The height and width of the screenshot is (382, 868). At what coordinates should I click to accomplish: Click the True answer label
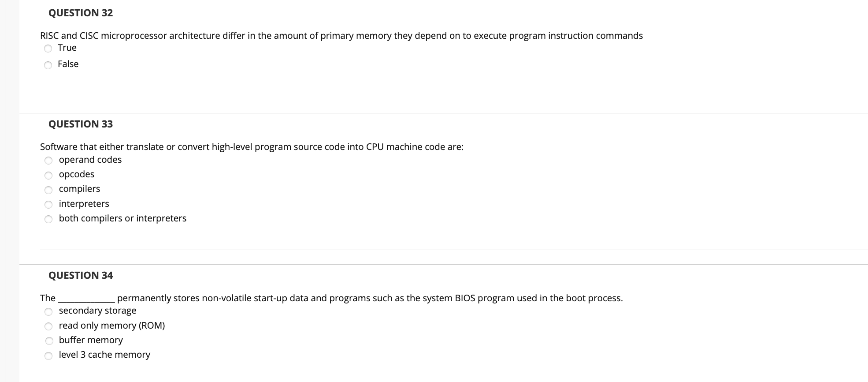point(67,48)
